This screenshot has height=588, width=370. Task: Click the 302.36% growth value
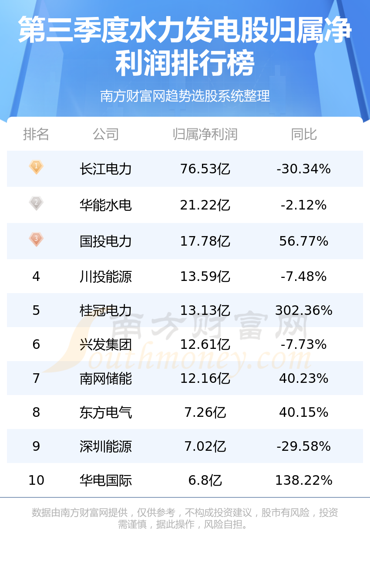tap(304, 311)
